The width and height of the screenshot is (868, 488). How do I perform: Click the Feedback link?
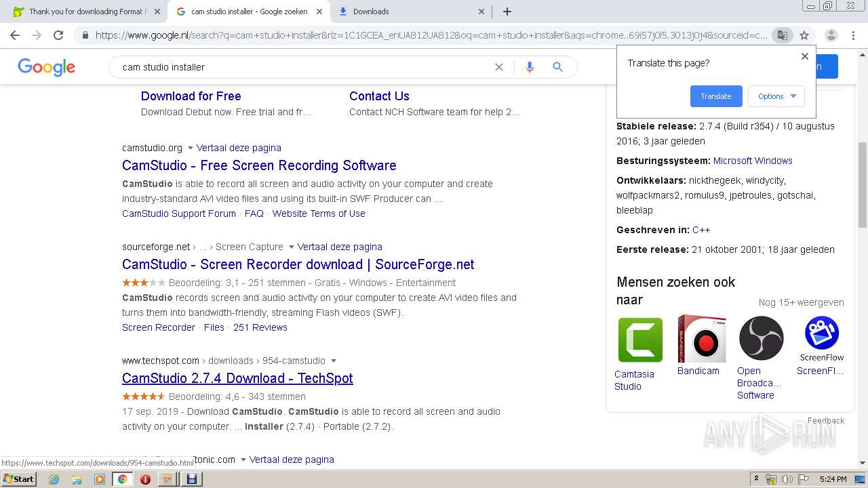pyautogui.click(x=826, y=421)
